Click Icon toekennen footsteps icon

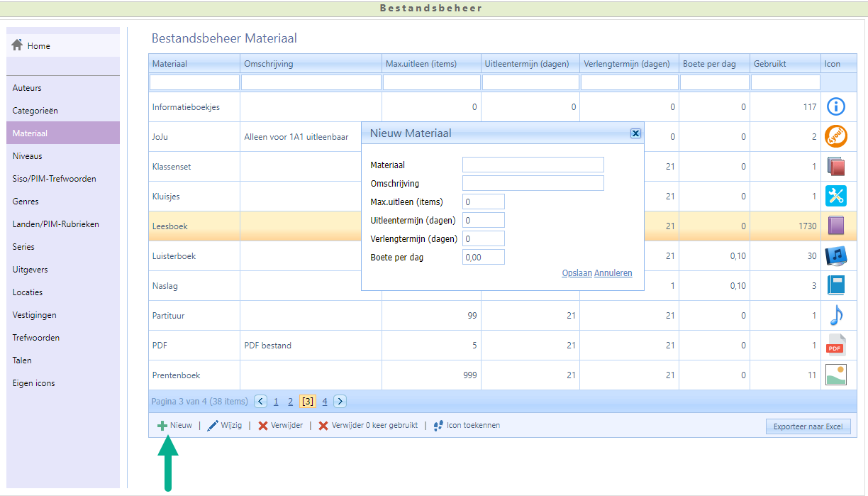[438, 426]
